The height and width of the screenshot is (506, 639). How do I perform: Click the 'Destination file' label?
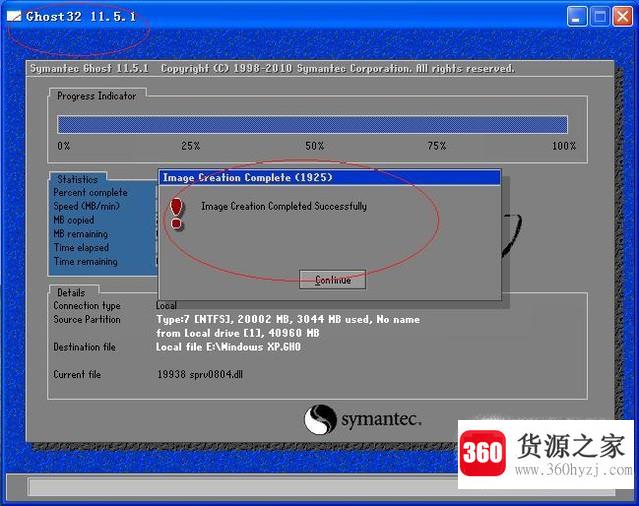84,347
